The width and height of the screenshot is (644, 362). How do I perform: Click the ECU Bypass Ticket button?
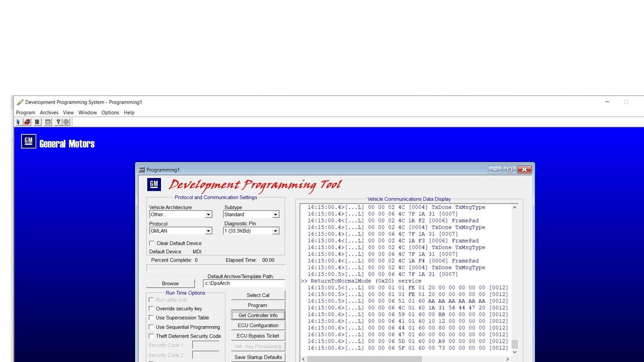(258, 336)
